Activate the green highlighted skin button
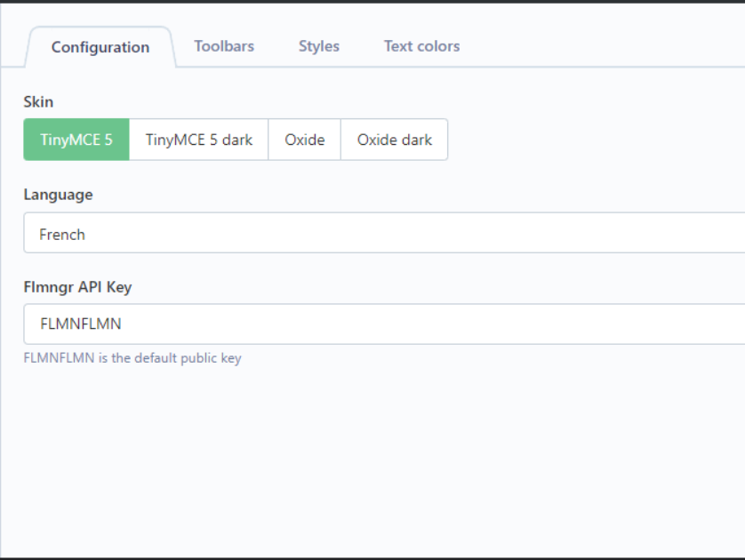 76,140
